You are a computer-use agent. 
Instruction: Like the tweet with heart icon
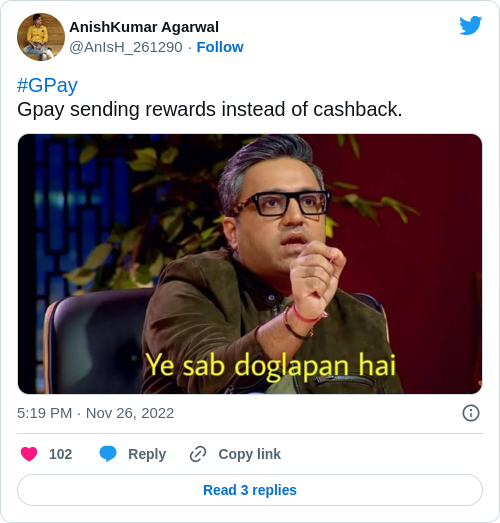click(x=29, y=454)
